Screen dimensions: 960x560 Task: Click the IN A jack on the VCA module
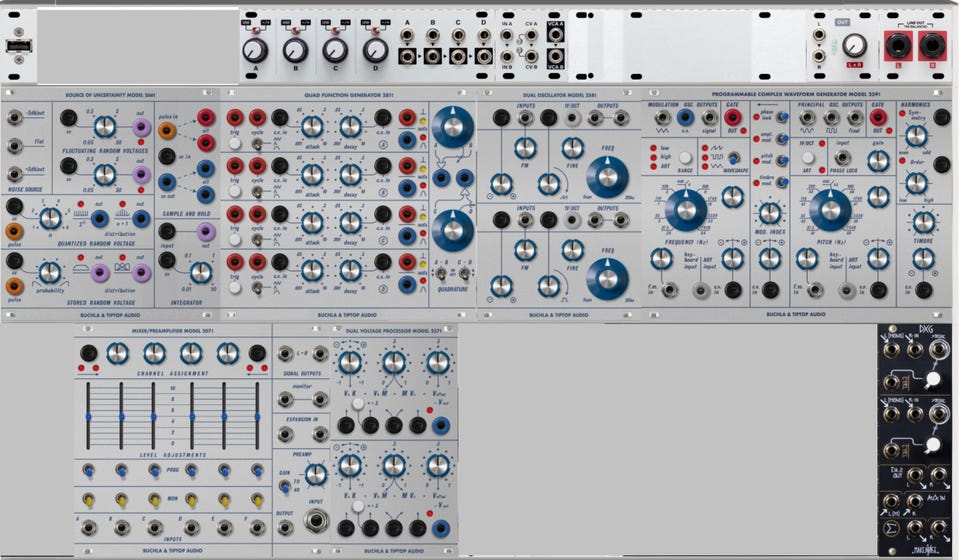pos(506,35)
